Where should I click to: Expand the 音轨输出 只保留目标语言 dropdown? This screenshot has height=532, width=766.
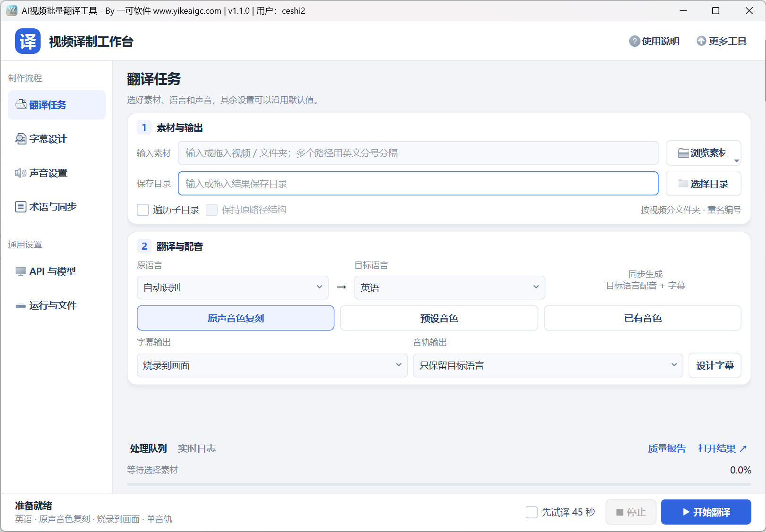coord(548,365)
